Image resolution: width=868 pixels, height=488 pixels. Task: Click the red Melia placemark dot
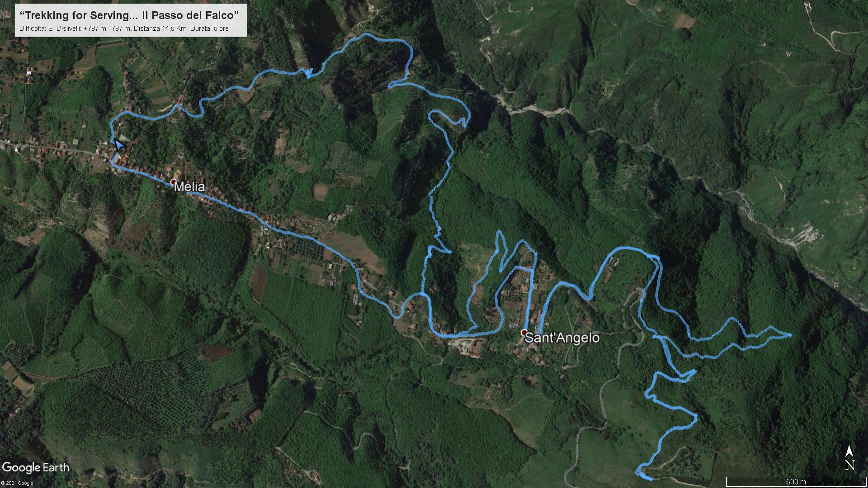[173, 181]
